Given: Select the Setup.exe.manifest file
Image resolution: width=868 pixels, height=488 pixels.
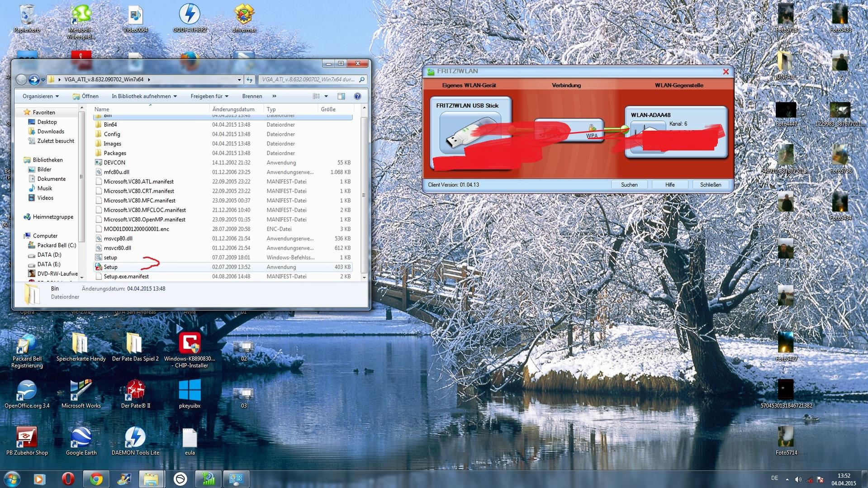Looking at the screenshot, I should [223, 277].
